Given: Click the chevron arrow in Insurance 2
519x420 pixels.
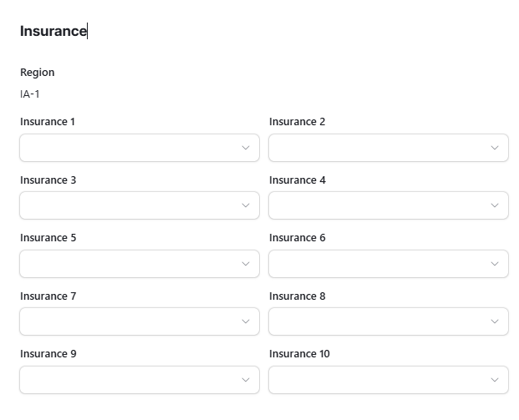Looking at the screenshot, I should coord(495,148).
